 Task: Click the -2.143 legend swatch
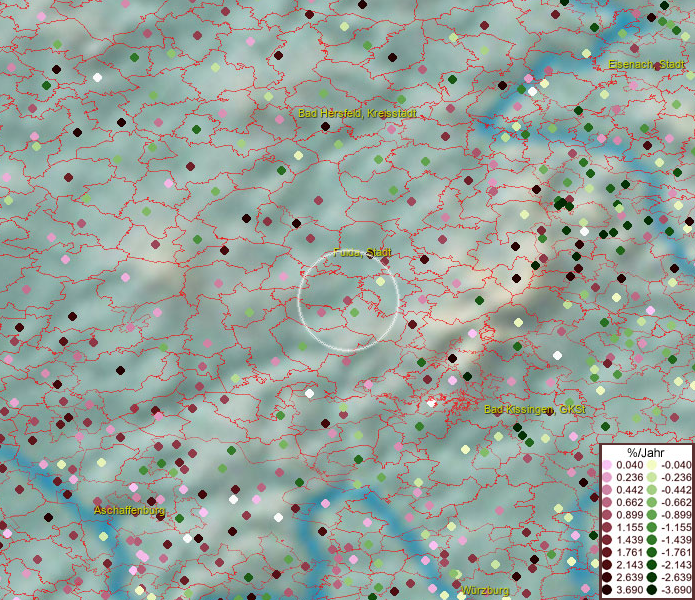652,565
